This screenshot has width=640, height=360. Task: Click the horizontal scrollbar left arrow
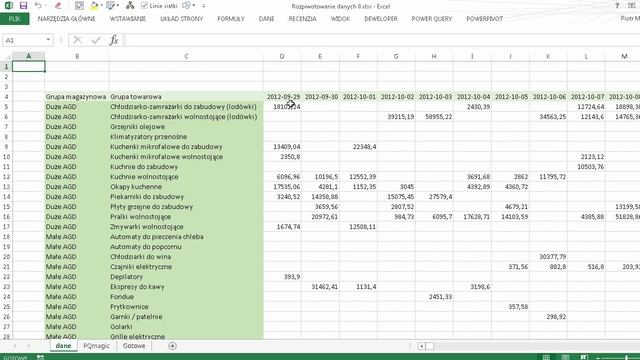click(421, 346)
